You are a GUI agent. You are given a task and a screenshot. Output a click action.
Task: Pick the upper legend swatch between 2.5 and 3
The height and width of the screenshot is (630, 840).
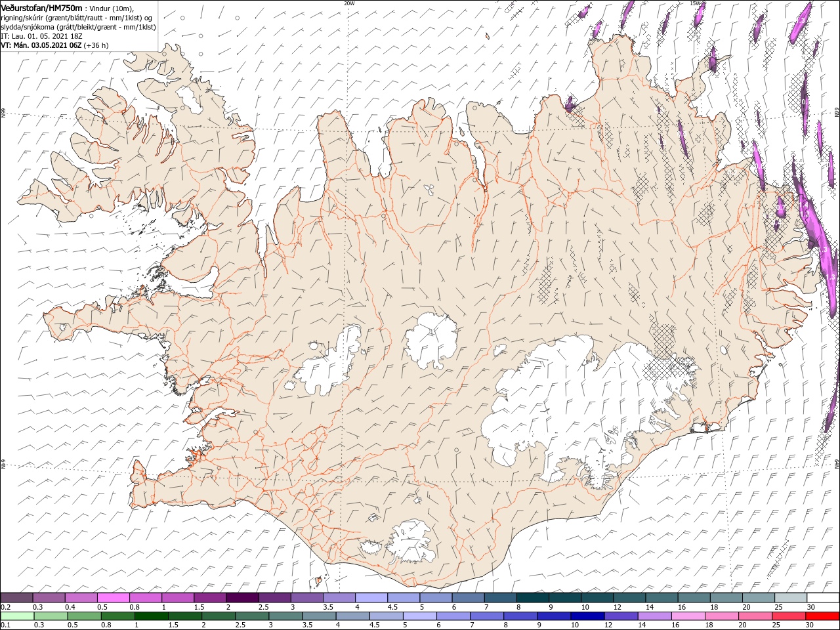pos(274,598)
